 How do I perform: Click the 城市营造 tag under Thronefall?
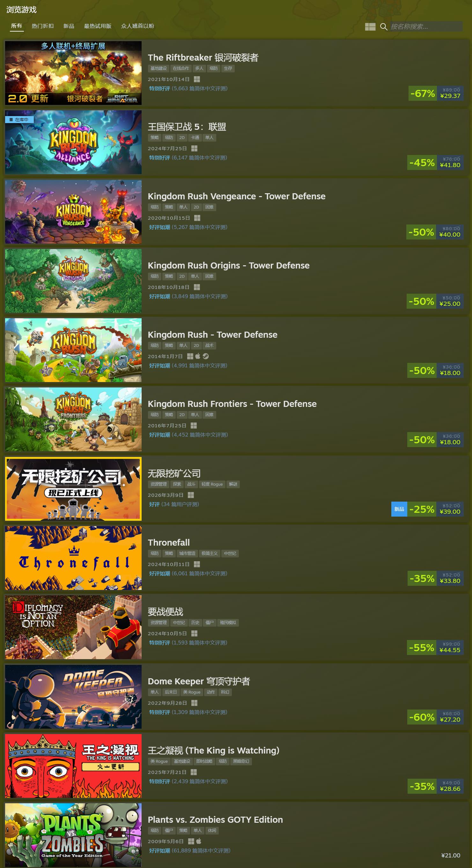coord(187,553)
